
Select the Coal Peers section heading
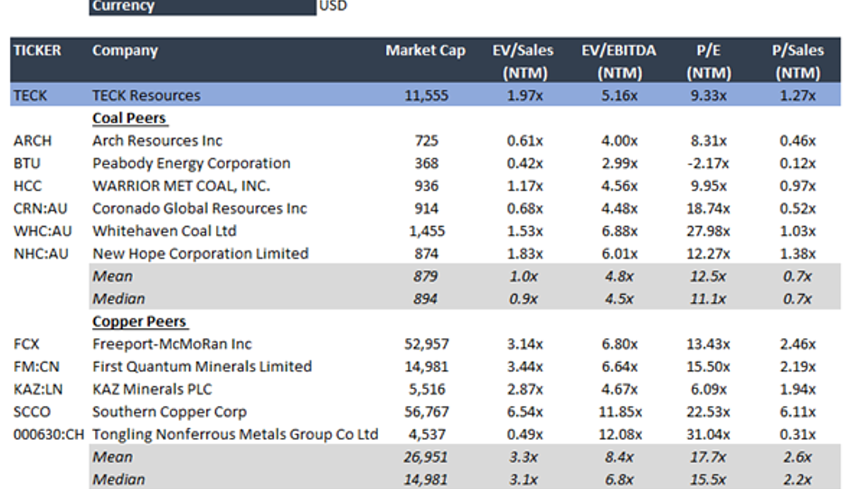tap(130, 118)
